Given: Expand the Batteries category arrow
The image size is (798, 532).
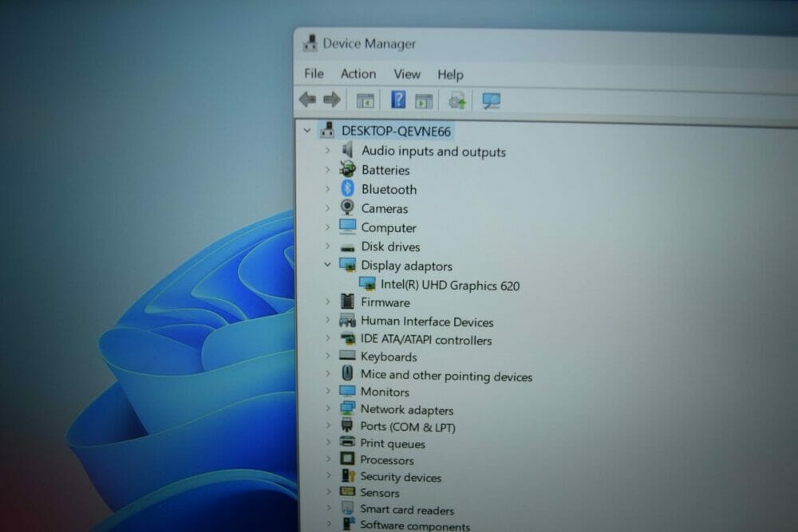Looking at the screenshot, I should pos(328,169).
